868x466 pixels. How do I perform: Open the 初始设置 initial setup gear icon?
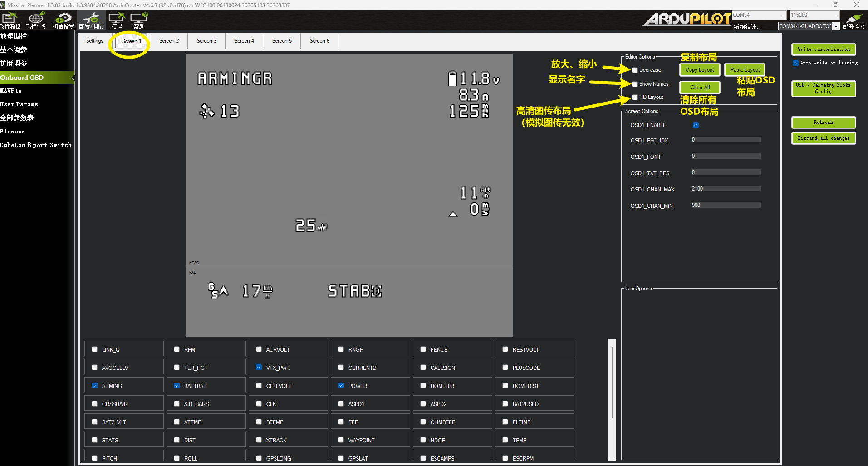[x=63, y=20]
